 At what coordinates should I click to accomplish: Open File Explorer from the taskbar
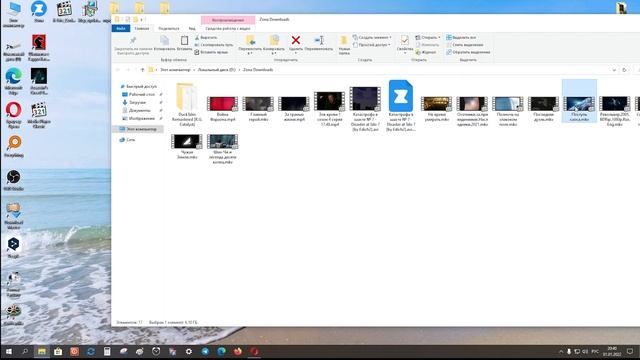coord(42,351)
